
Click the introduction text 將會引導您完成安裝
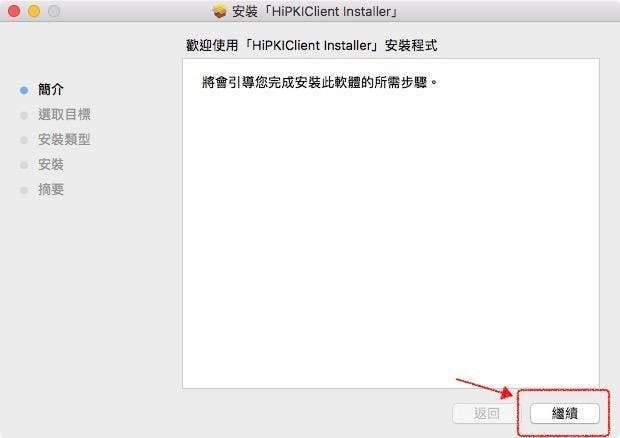click(320, 82)
